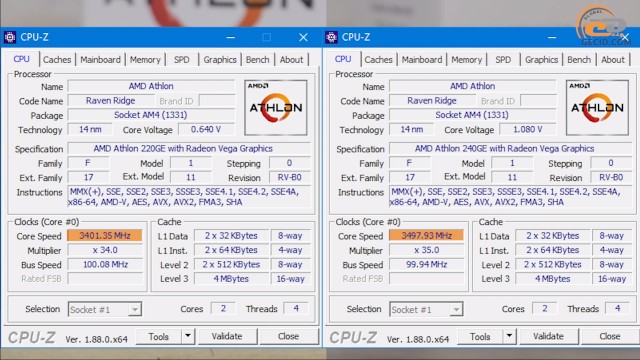
Task: Click the 0.640 V core voltage field
Action: tap(206, 130)
